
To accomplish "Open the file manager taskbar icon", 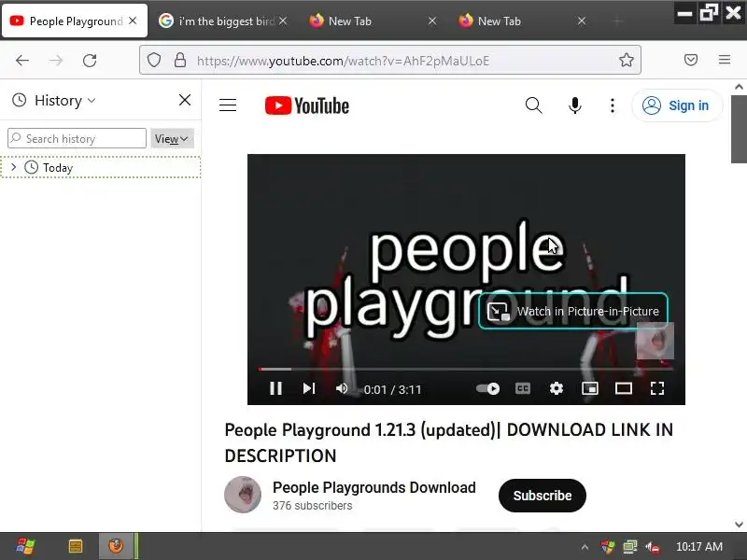I will point(76,546).
